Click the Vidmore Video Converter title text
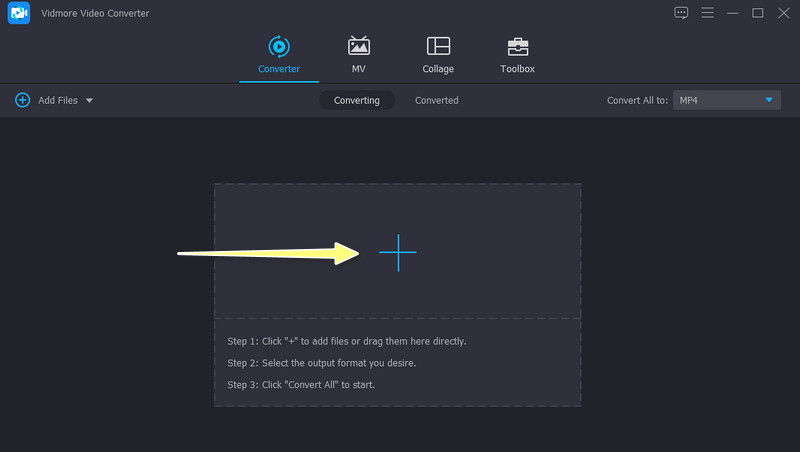The height and width of the screenshot is (452, 800). click(96, 13)
